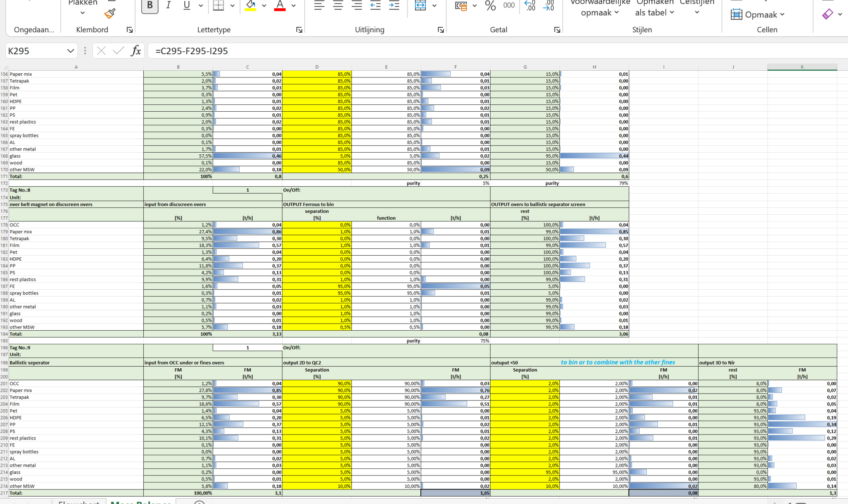This screenshot has width=848, height=504.
Task: Open the Lettertype dialog launcher
Action: coord(299,30)
